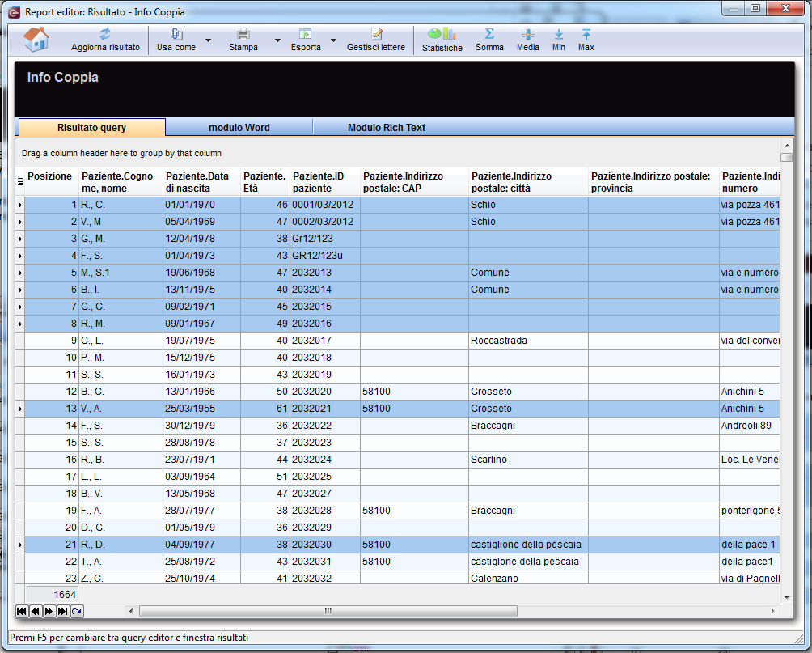The width and height of the screenshot is (812, 653).
Task: Select name cell 'T., A.' in row 22
Action: click(x=121, y=562)
